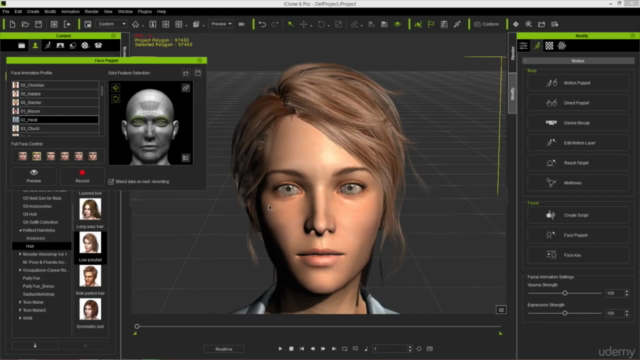This screenshot has width=640, height=360.
Task: Expand the Toon Maker2 folder
Action: [20, 310]
